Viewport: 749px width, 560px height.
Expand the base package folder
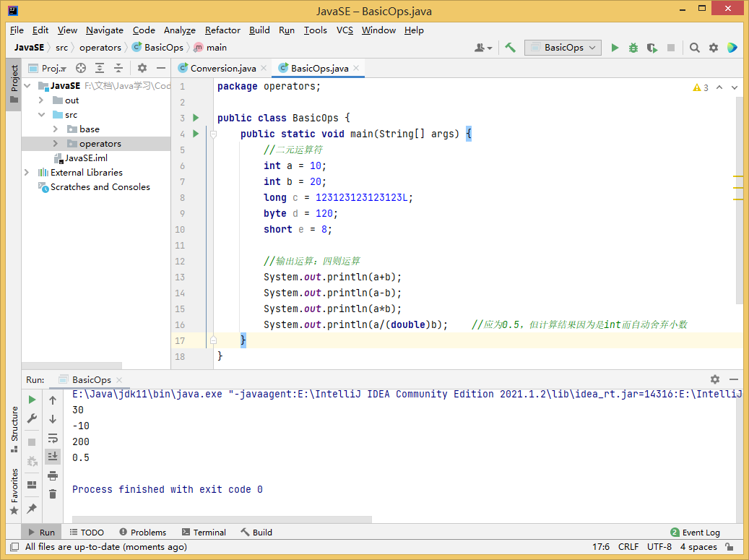point(56,129)
